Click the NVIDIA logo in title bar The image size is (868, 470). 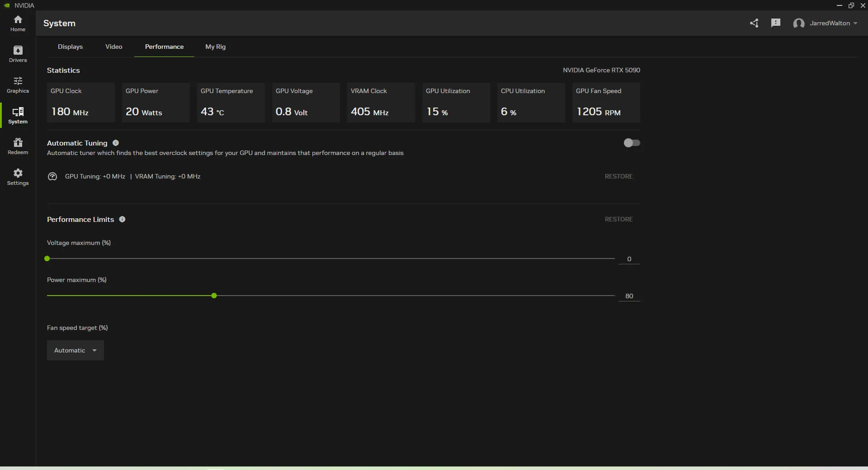pyautogui.click(x=7, y=5)
